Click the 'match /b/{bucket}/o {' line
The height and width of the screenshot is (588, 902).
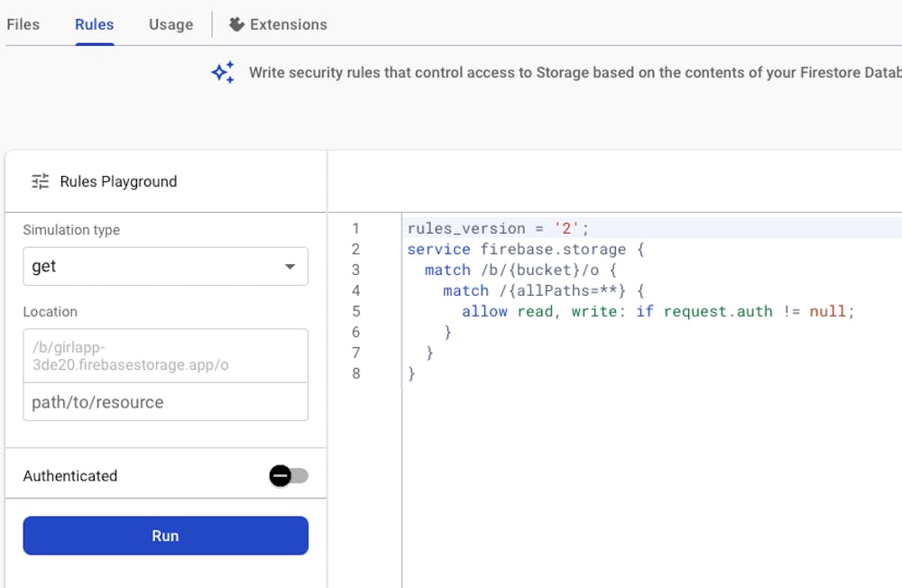[x=520, y=270]
